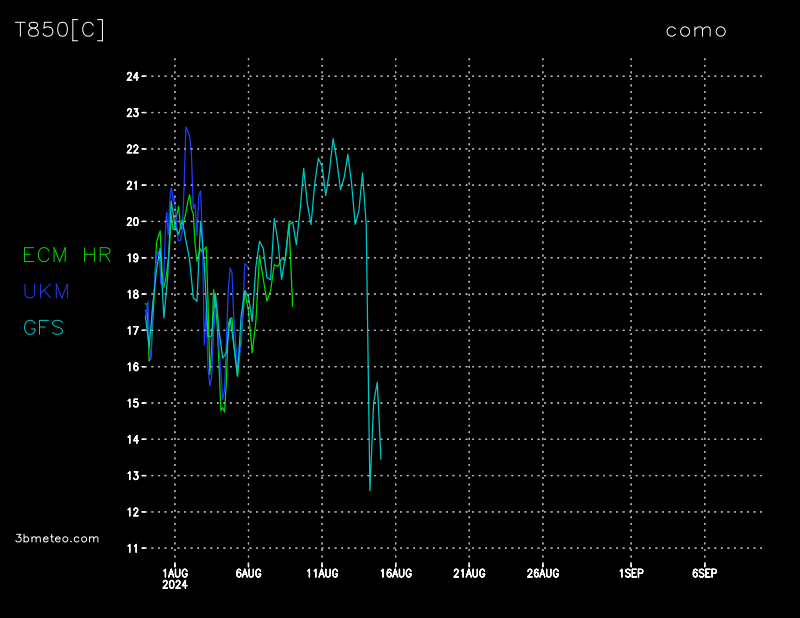Click the 2024 year label under 1AUG
Screen dimensions: 800x618
(175, 585)
